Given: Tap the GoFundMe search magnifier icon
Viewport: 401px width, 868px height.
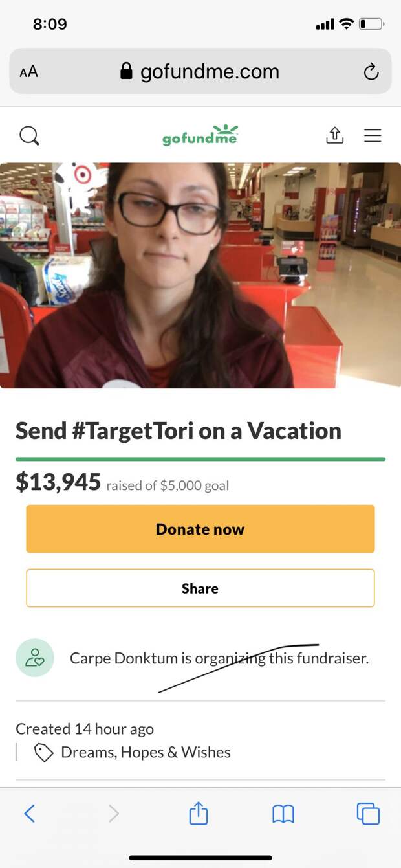Looking at the screenshot, I should pos(29,136).
